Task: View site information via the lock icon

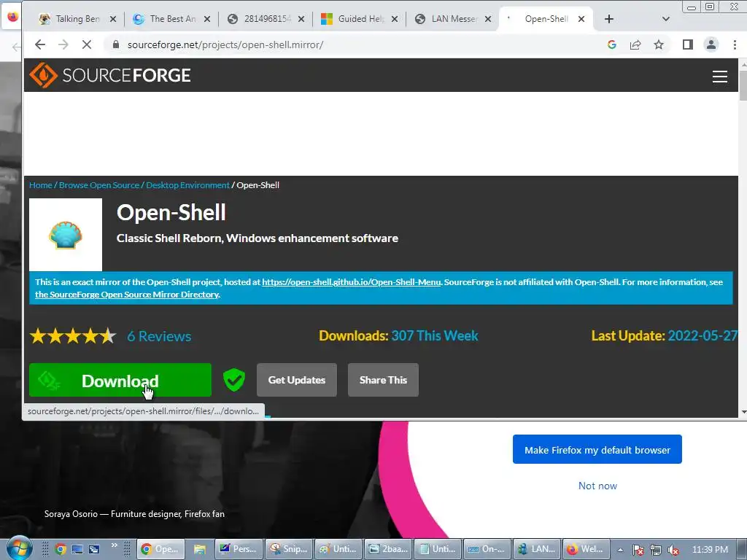Action: coord(115,44)
